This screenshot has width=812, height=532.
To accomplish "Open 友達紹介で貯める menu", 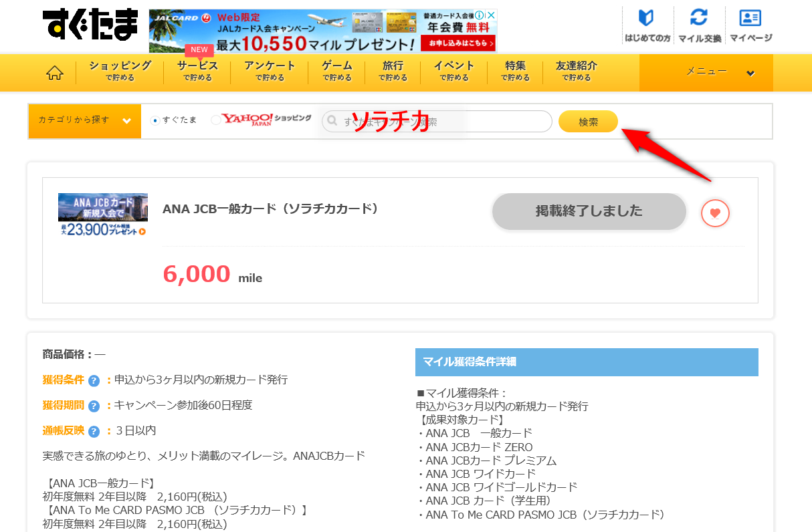I will (577, 72).
